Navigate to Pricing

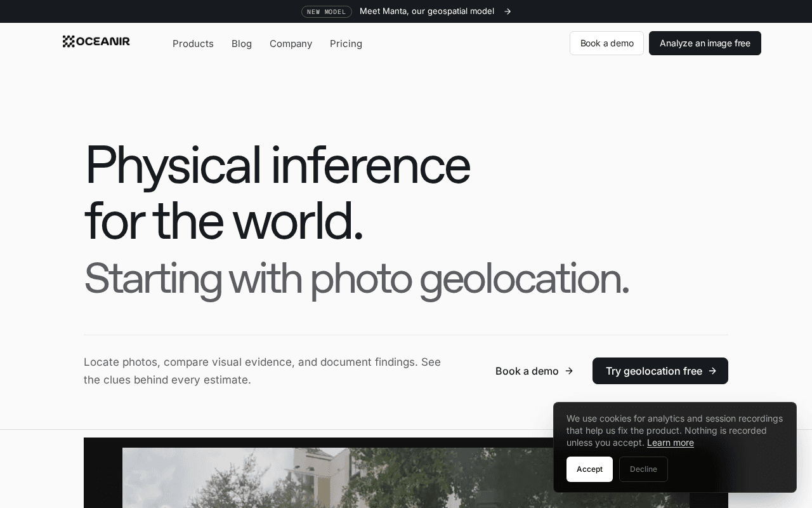(x=346, y=43)
